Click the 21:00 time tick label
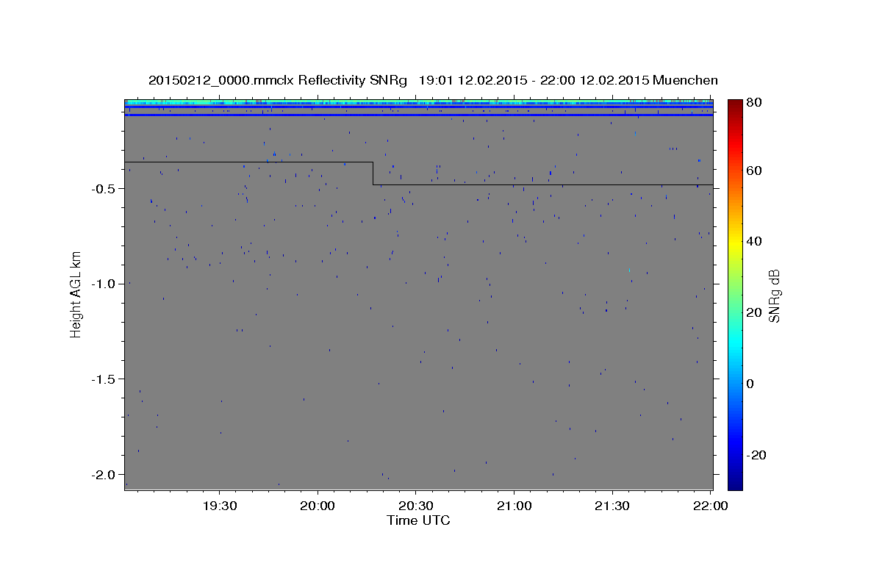The height and width of the screenshot is (588, 882). coord(514,506)
